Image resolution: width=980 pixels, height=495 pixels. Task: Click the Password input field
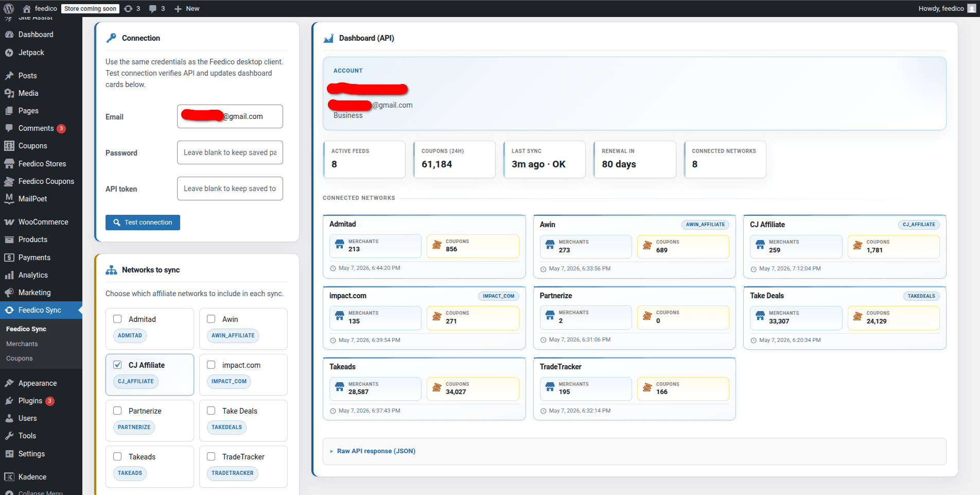point(230,152)
